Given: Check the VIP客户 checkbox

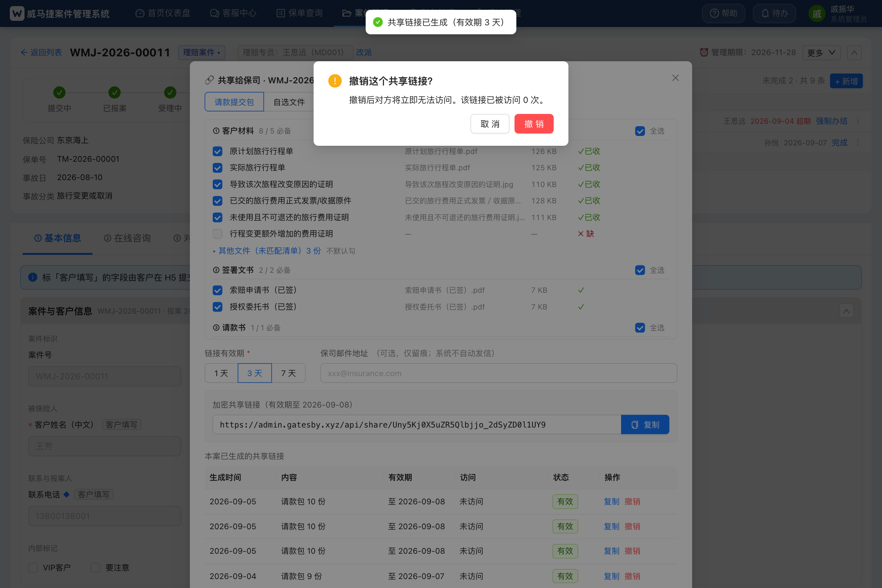Looking at the screenshot, I should pos(33,568).
